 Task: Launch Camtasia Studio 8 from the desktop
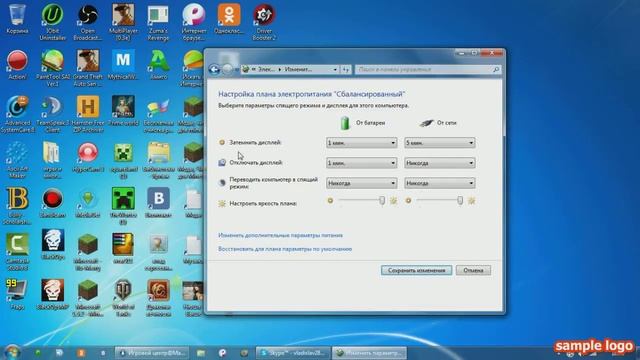(17, 252)
